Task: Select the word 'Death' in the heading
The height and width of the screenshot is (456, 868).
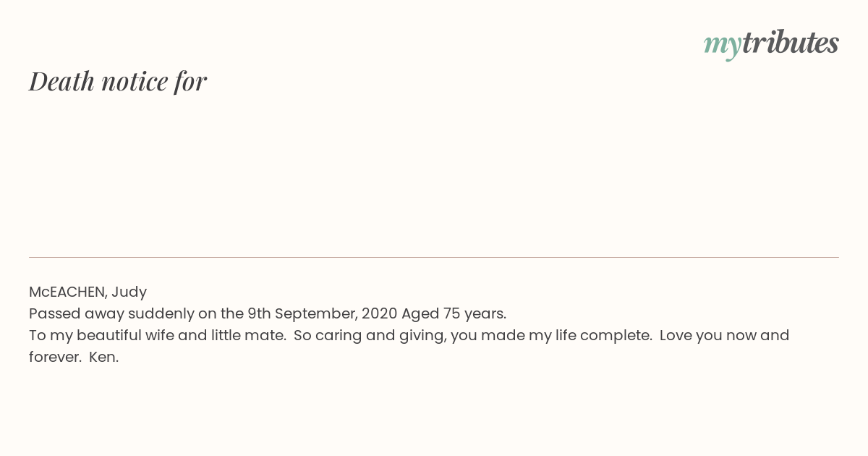Action: tap(61, 81)
